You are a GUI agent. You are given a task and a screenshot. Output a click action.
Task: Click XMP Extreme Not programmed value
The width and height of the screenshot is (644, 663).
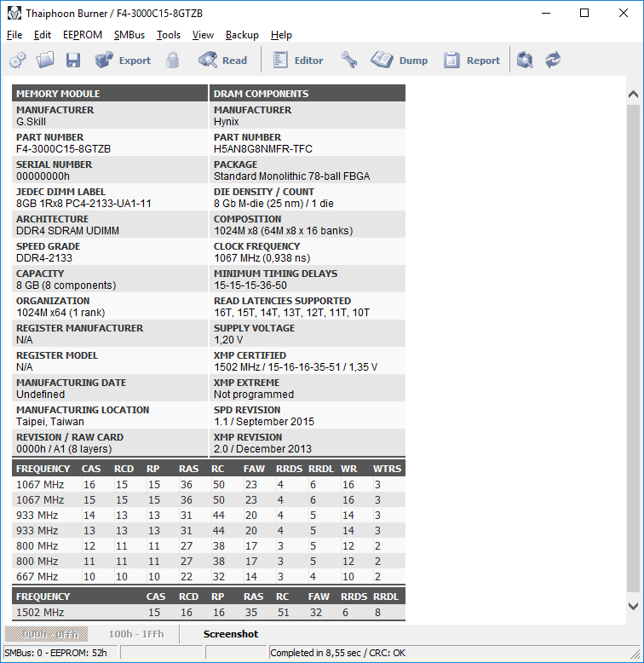pyautogui.click(x=254, y=395)
